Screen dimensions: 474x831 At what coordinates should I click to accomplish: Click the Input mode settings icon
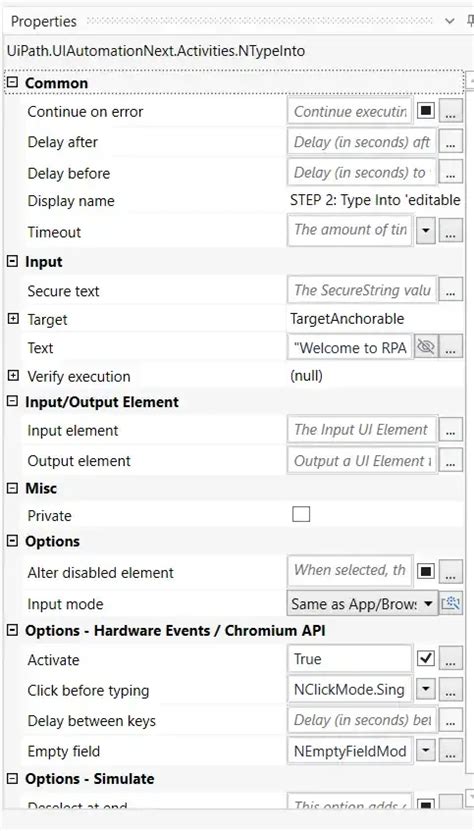pos(450,604)
